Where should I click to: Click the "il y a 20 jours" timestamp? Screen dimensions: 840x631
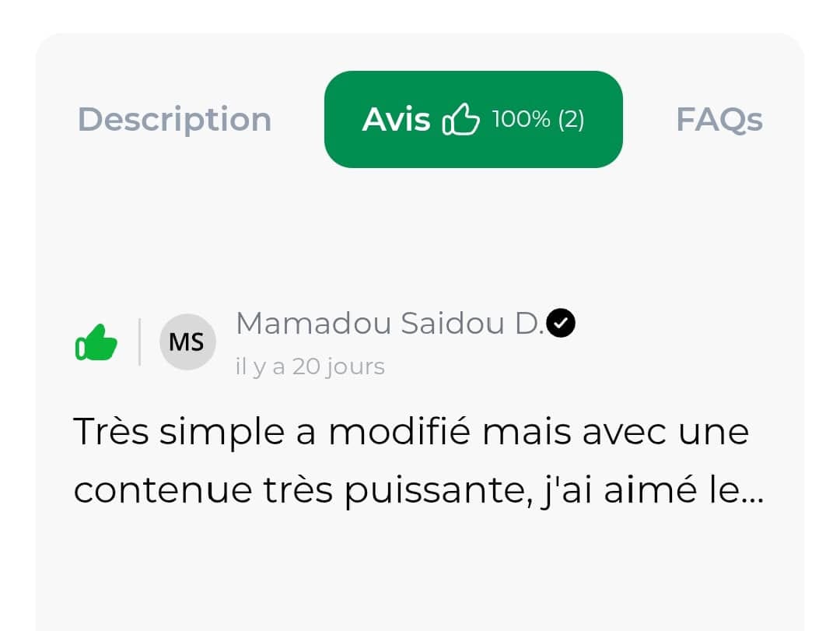point(310,366)
